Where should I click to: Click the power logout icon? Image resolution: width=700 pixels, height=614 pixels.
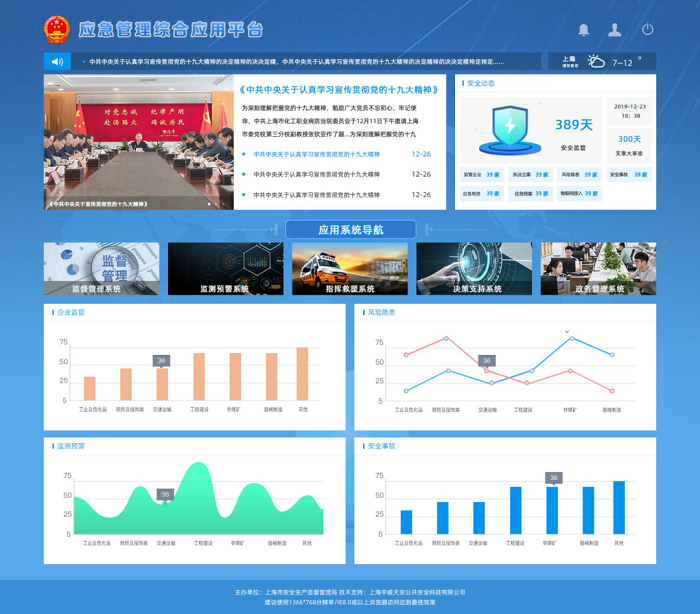coord(648,30)
